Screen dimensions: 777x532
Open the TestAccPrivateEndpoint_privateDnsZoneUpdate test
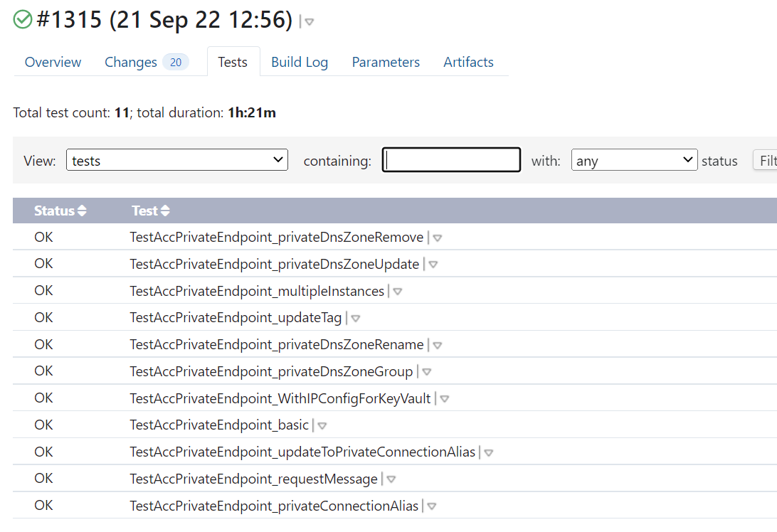pyautogui.click(x=275, y=264)
